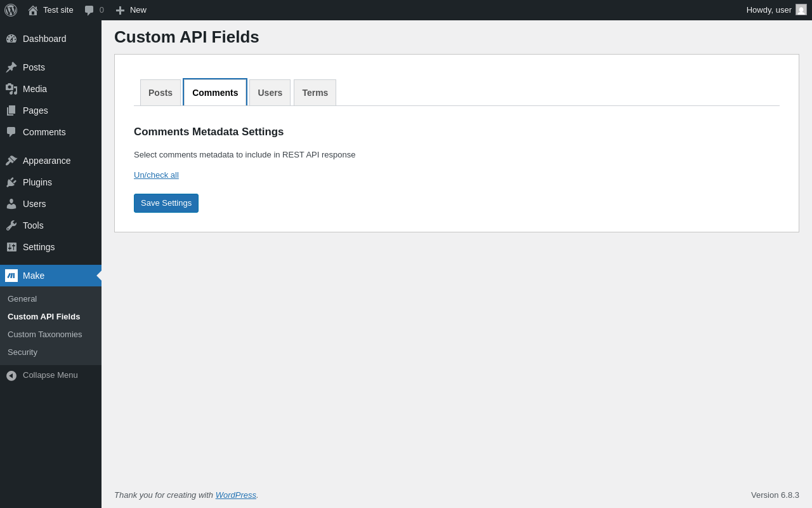
Task: Switch to the Terms tab
Action: (315, 93)
